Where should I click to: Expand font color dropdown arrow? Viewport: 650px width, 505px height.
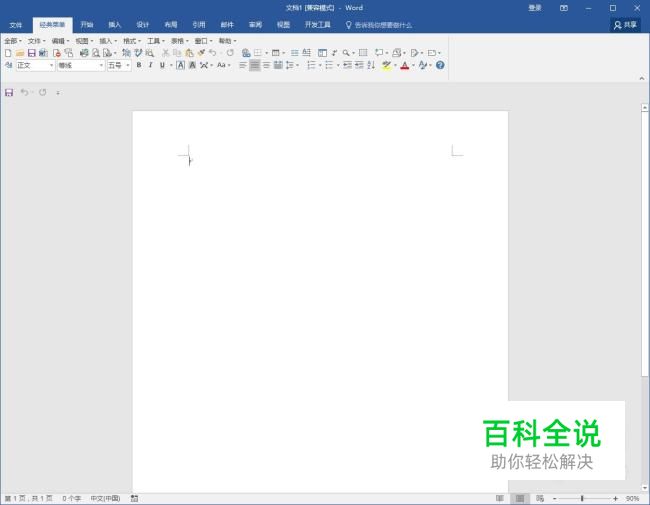pyautogui.click(x=413, y=65)
